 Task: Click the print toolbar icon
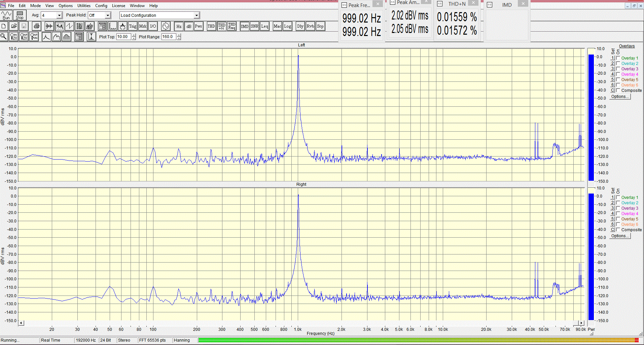(x=37, y=26)
